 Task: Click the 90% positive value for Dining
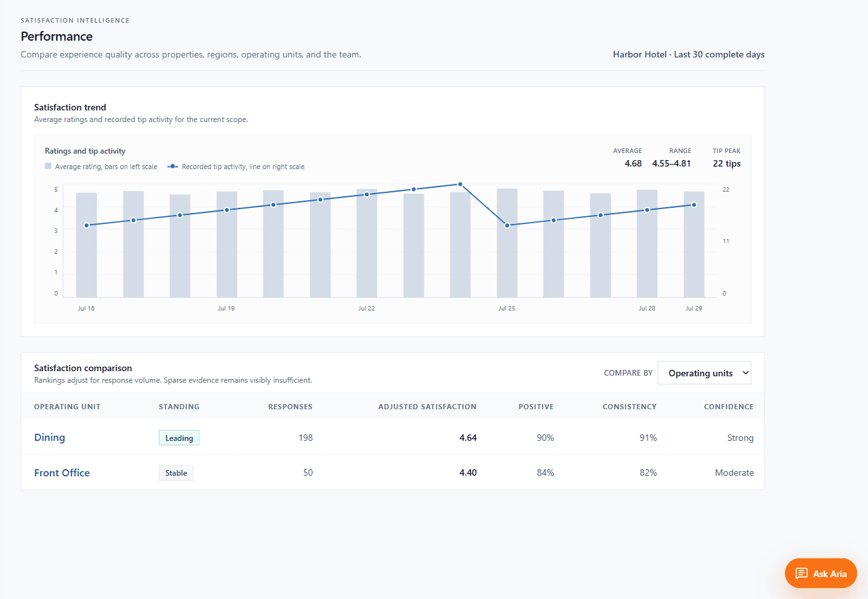[x=546, y=438]
